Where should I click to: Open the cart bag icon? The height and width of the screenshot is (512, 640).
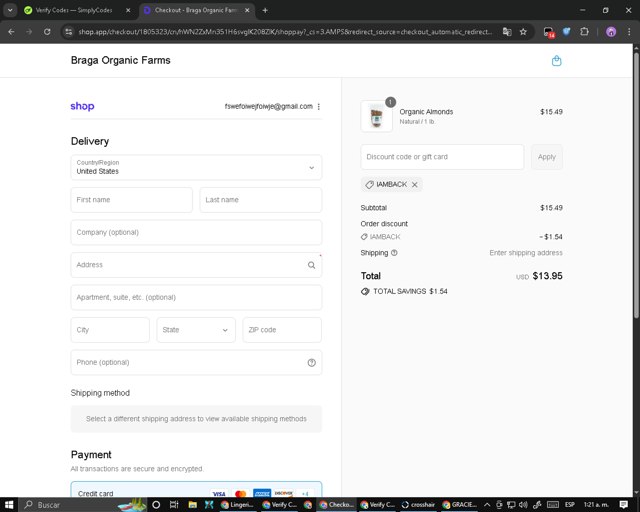click(x=556, y=61)
